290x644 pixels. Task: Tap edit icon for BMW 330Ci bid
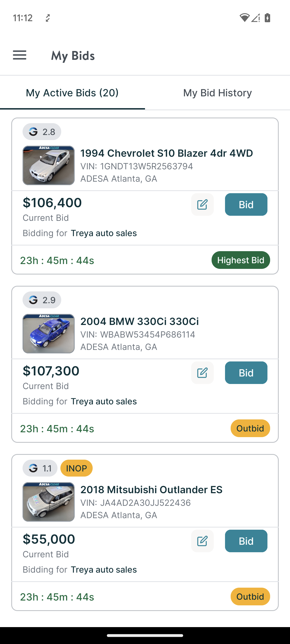(202, 373)
